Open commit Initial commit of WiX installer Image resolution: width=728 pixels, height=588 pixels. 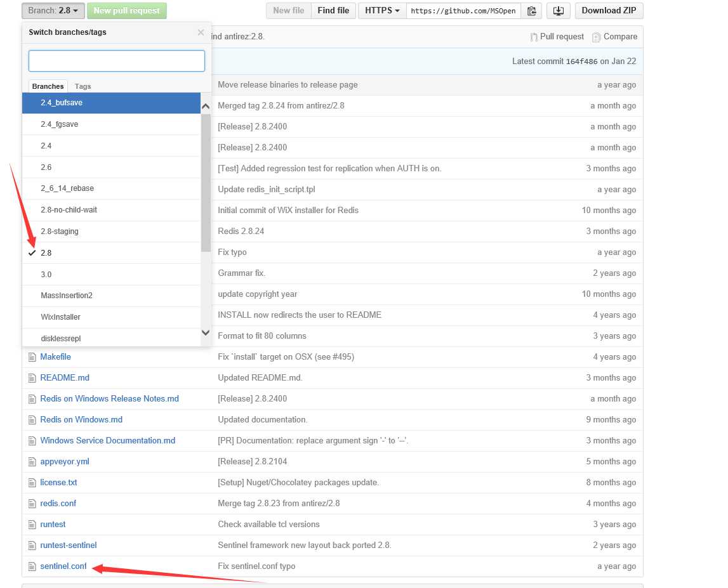click(x=288, y=210)
